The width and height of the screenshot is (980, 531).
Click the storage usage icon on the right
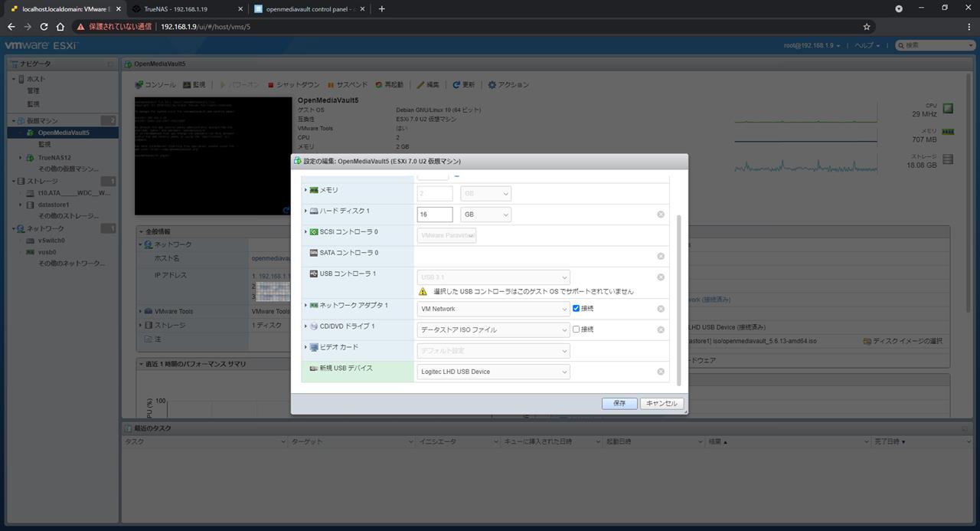tap(948, 159)
